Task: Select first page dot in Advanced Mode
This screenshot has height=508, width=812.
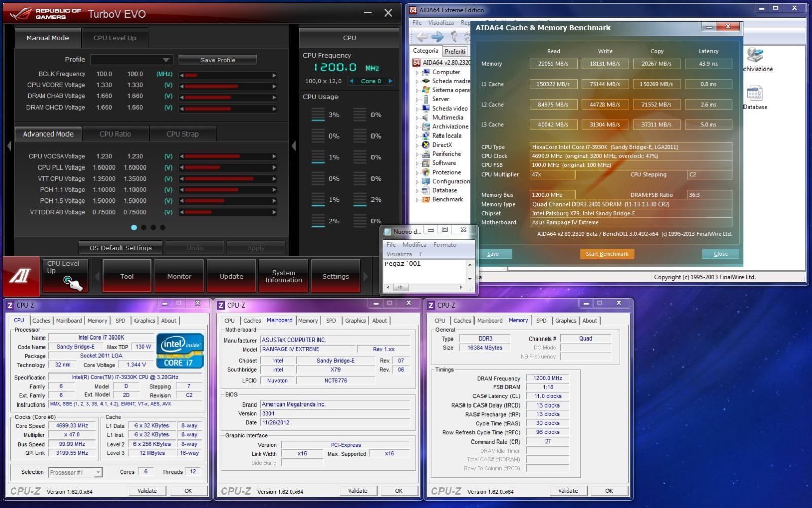Action: coord(134,228)
